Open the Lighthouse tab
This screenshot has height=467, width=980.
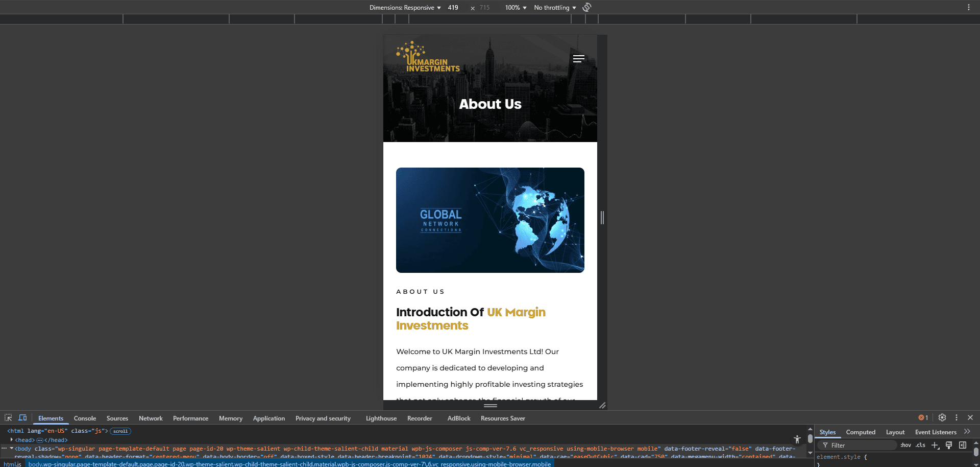381,418
